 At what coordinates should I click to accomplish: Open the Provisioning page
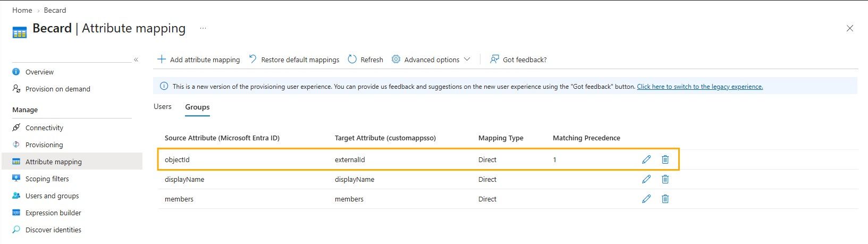click(x=44, y=145)
